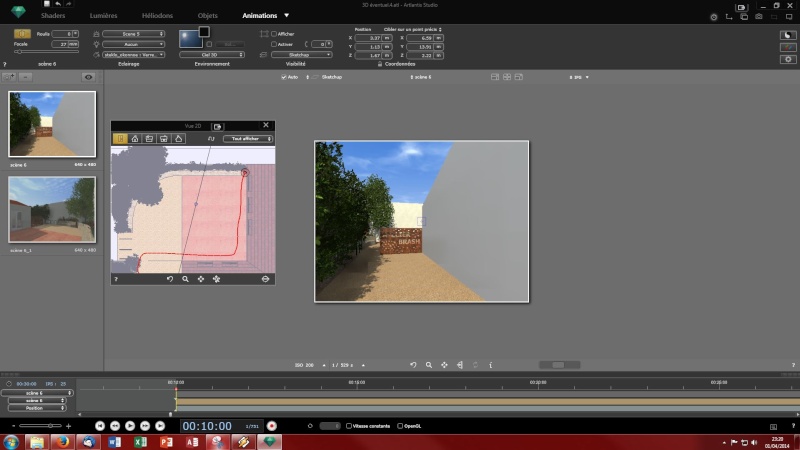Play the animation
The width and height of the screenshot is (800, 450).
point(130,426)
